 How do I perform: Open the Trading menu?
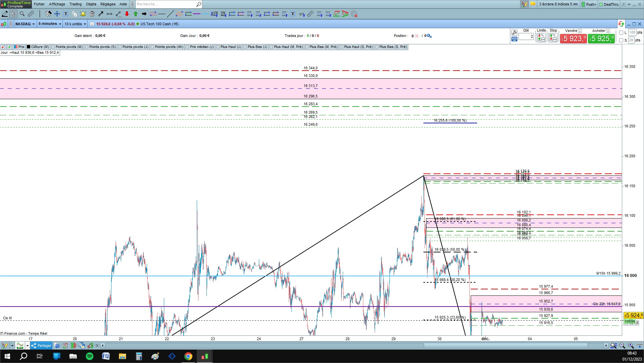[76, 4]
